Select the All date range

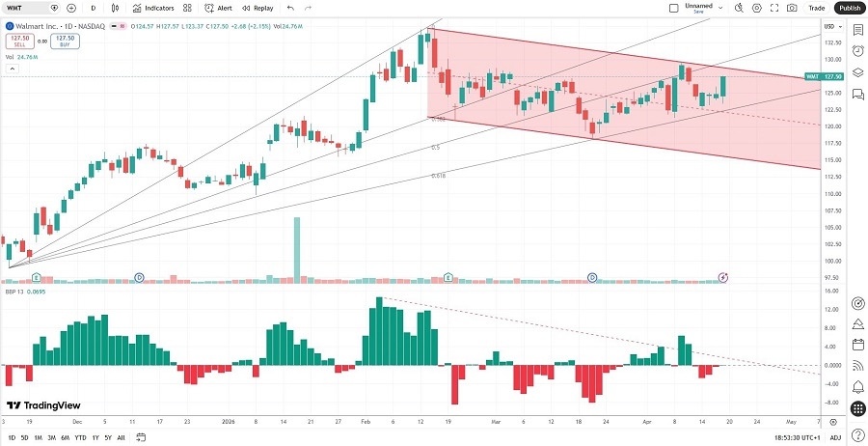pos(121,437)
